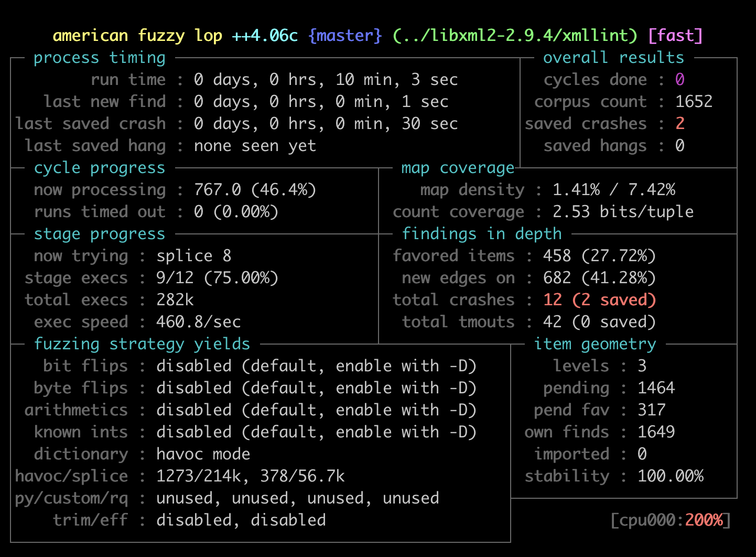Image resolution: width=756 pixels, height=557 pixels.
Task: Click the cycles done value 0
Action: pyautogui.click(x=680, y=80)
